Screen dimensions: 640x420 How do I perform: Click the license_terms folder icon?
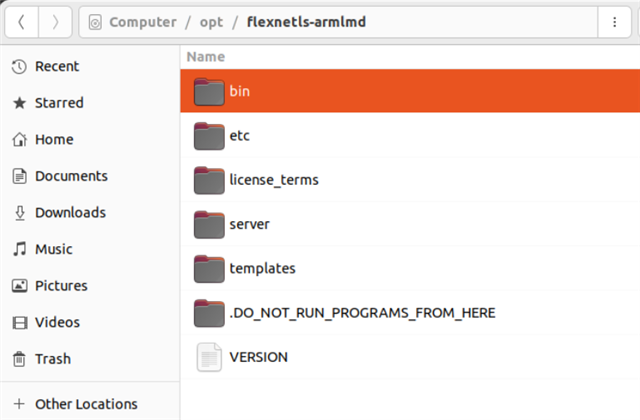click(208, 180)
